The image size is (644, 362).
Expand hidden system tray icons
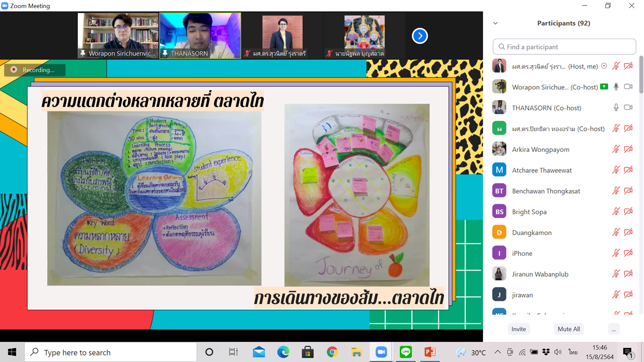tap(498, 352)
